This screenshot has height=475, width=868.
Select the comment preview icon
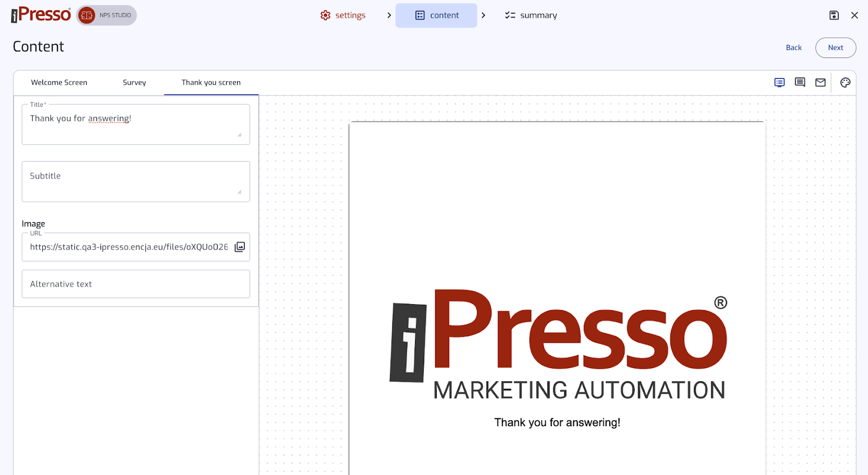point(800,82)
